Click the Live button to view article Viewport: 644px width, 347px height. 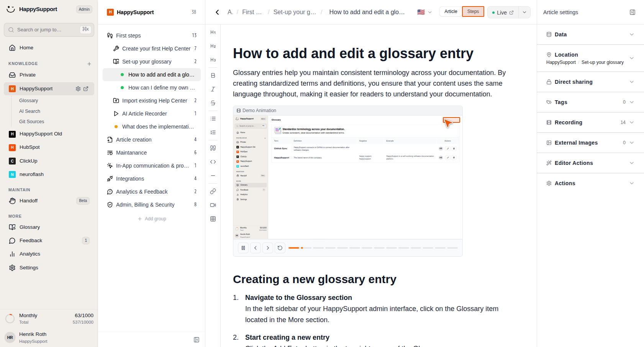tap(503, 12)
